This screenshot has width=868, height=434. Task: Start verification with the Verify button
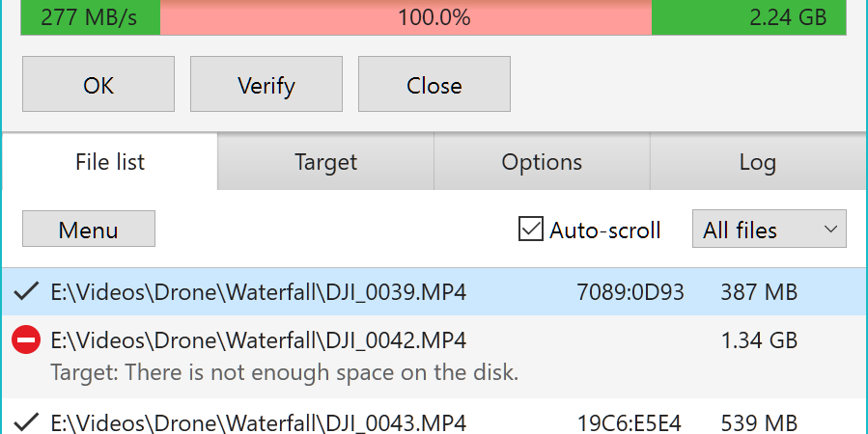click(x=266, y=84)
